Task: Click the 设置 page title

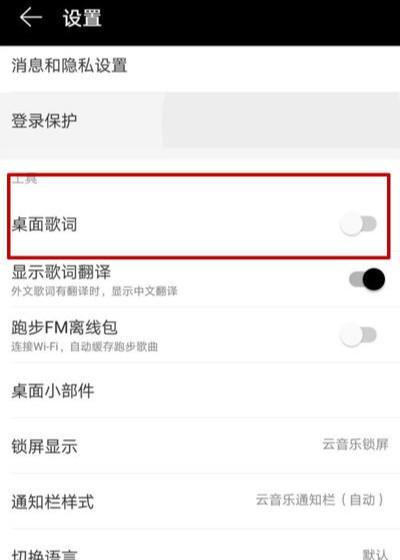Action: [x=82, y=18]
